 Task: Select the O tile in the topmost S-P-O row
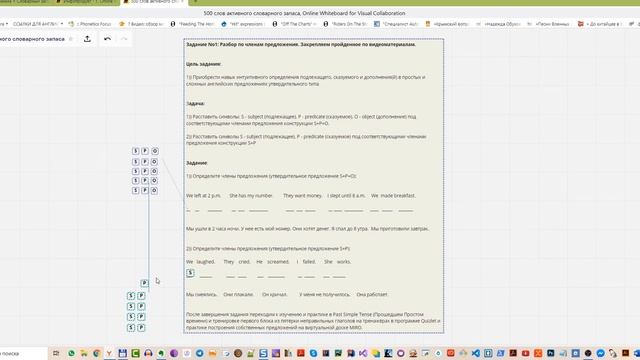pyautogui.click(x=155, y=151)
